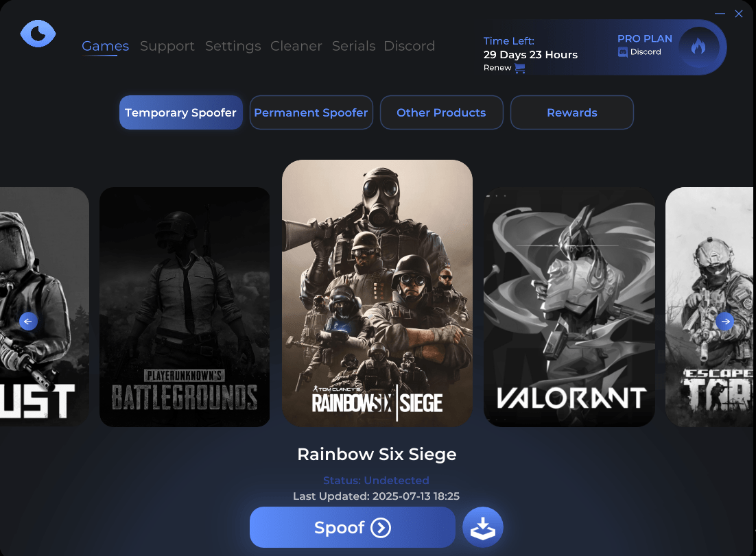
Task: Switch to the Settings tab
Action: click(x=233, y=46)
